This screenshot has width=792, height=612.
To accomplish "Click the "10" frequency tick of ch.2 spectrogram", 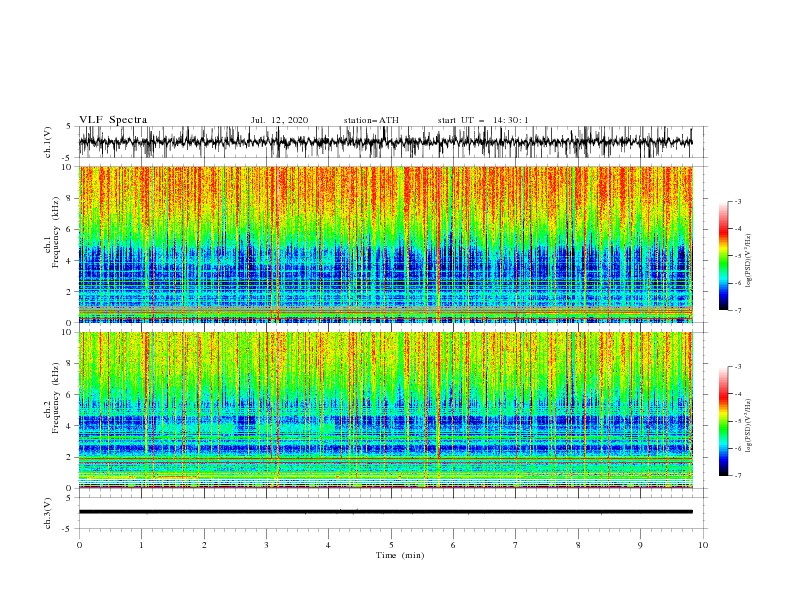I will (67, 332).
